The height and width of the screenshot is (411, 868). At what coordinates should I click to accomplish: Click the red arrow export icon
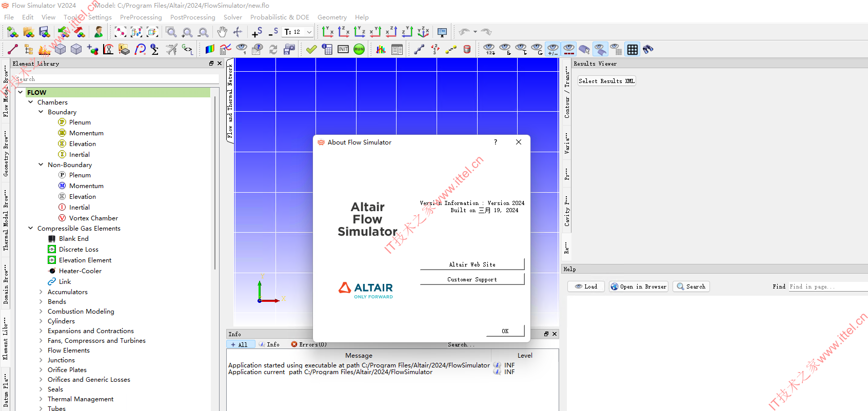[x=80, y=32]
